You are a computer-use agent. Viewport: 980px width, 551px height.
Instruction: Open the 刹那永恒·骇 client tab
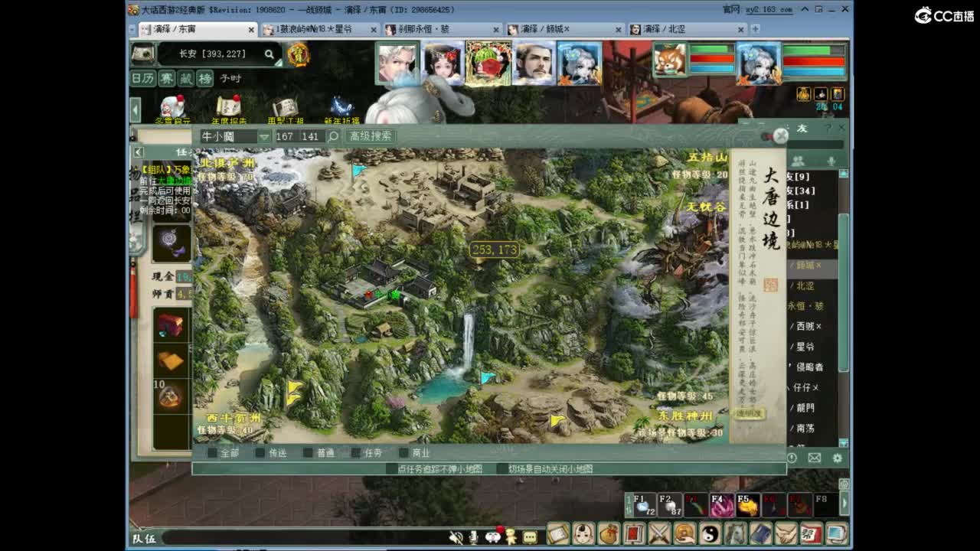tap(443, 29)
